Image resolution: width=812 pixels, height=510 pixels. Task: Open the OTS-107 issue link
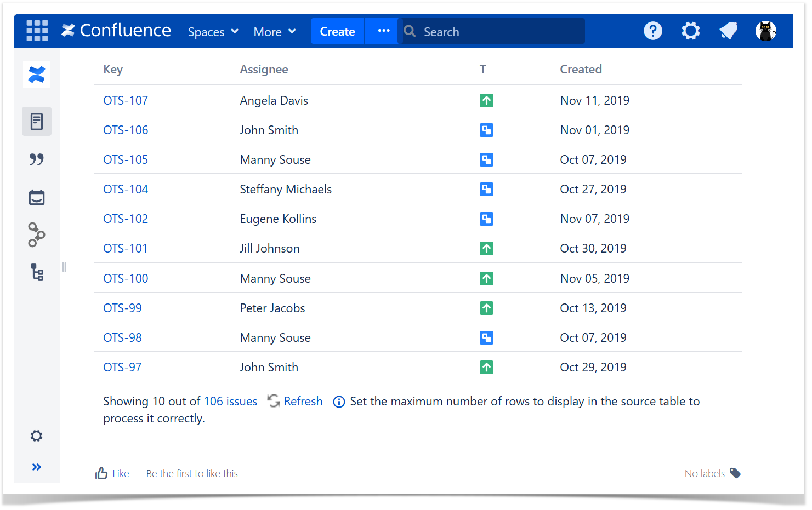click(x=126, y=101)
